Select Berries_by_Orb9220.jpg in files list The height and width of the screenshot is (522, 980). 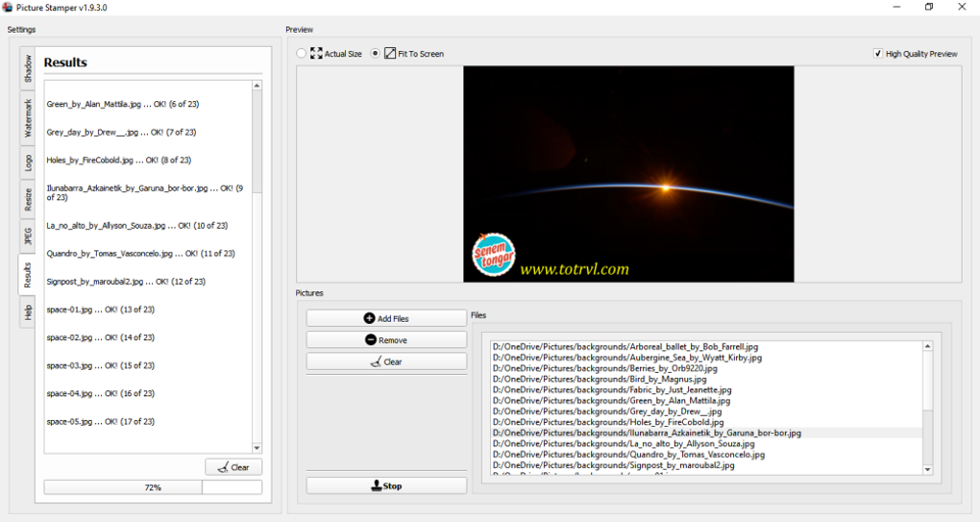(x=707, y=368)
